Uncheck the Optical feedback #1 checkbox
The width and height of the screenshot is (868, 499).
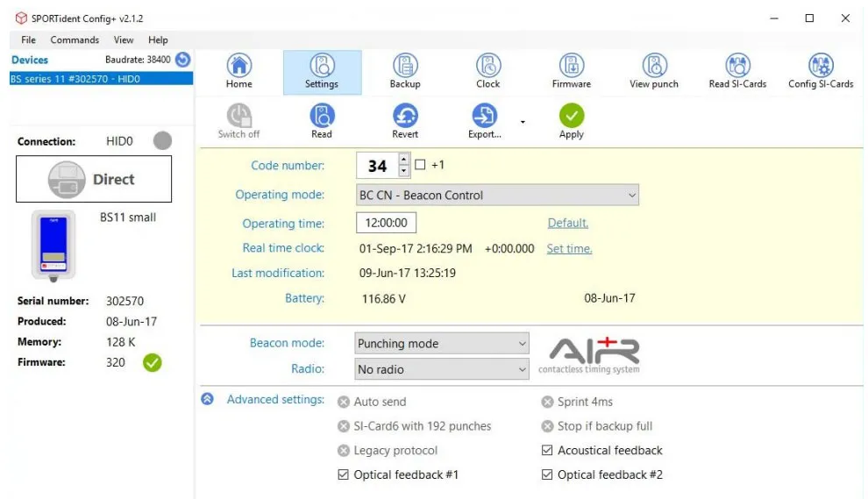pyautogui.click(x=343, y=474)
